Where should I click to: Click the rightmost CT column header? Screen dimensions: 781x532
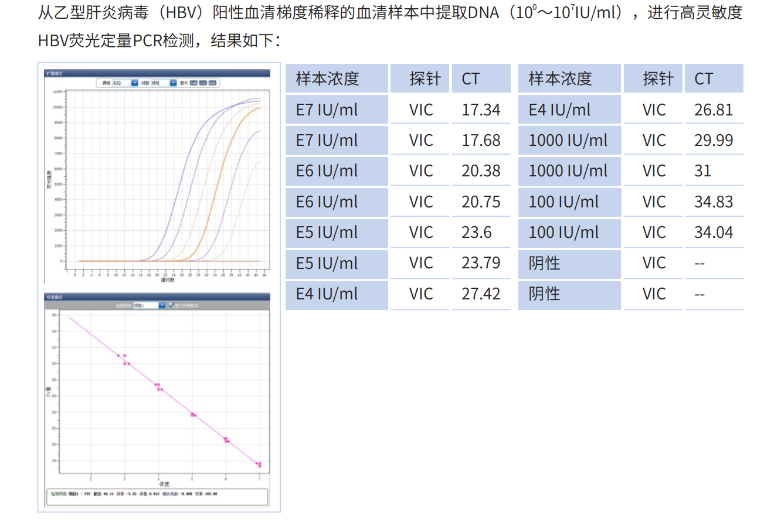[x=714, y=79]
